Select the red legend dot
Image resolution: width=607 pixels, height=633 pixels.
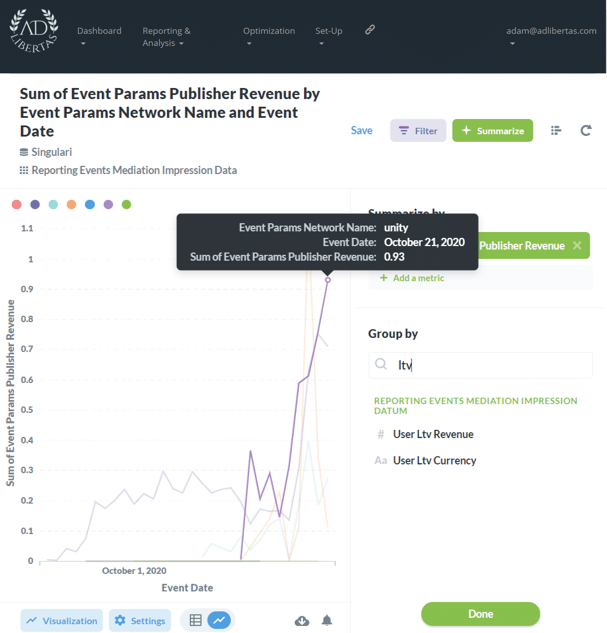pos(17,205)
